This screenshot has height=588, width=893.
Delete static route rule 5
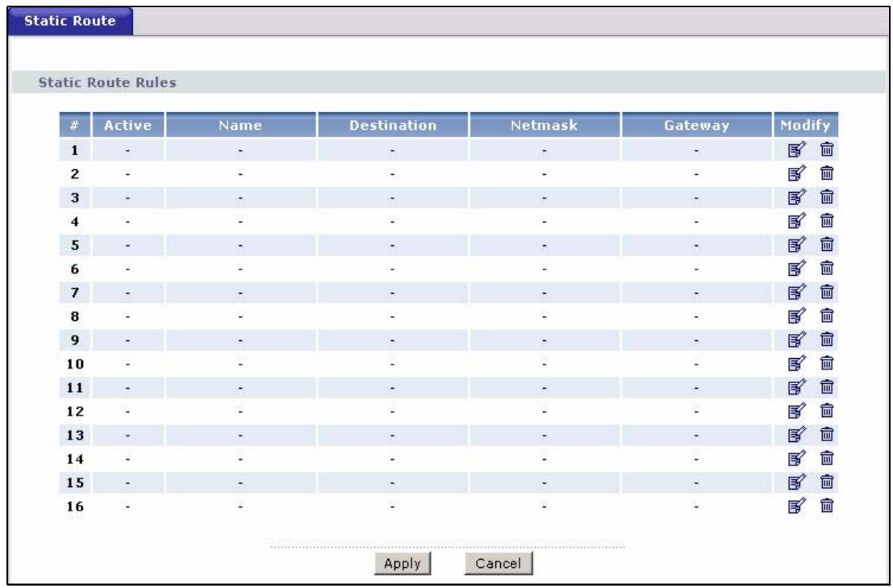tap(827, 244)
